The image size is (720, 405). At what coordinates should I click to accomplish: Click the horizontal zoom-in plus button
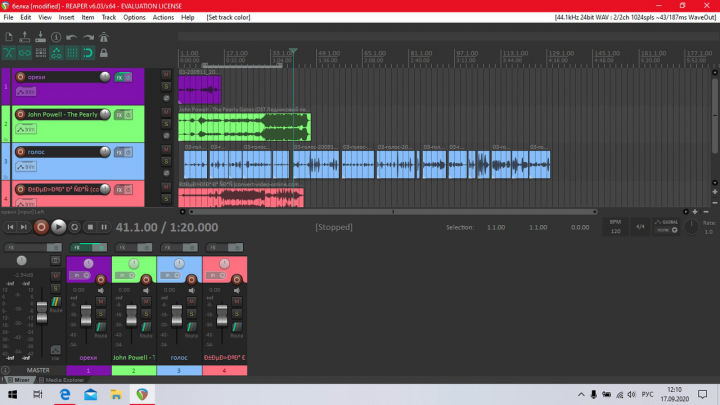(x=695, y=212)
